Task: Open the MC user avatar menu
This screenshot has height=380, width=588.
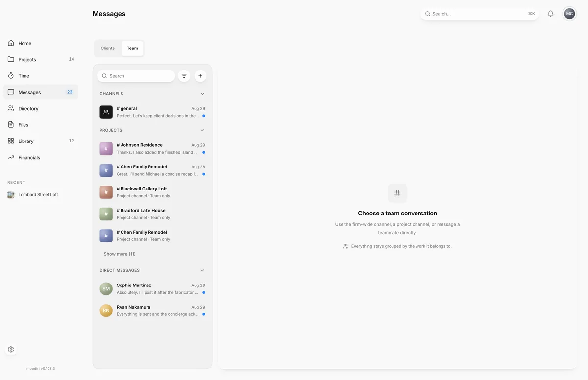Action: (569, 14)
